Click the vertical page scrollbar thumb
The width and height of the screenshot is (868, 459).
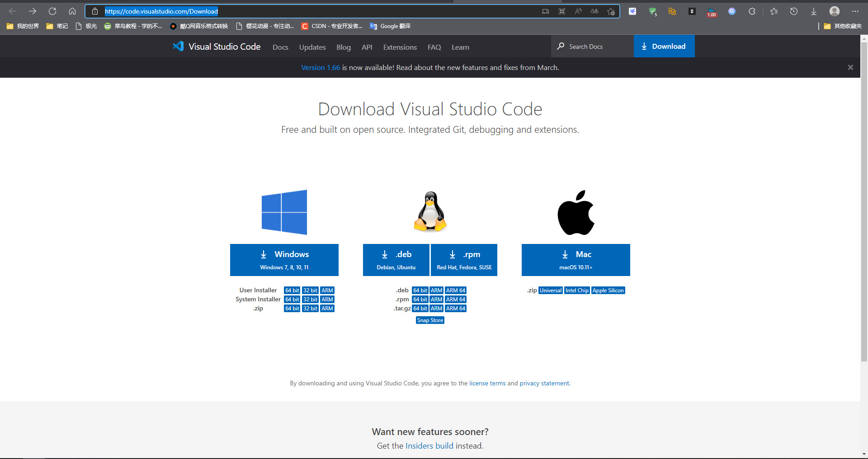point(864,202)
